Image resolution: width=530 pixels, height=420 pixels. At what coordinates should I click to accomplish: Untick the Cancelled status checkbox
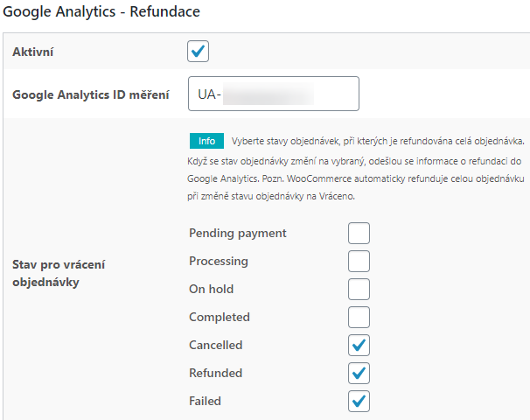coord(359,346)
